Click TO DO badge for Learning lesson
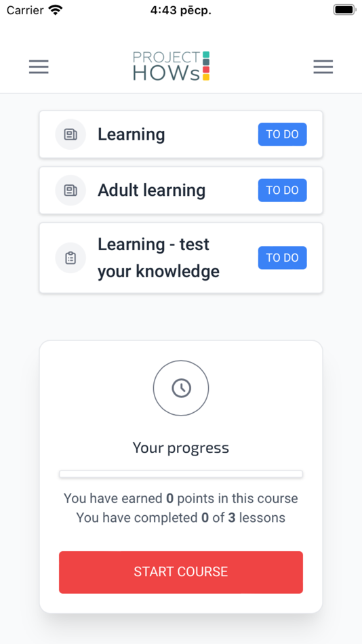The image size is (362, 644). 282,134
